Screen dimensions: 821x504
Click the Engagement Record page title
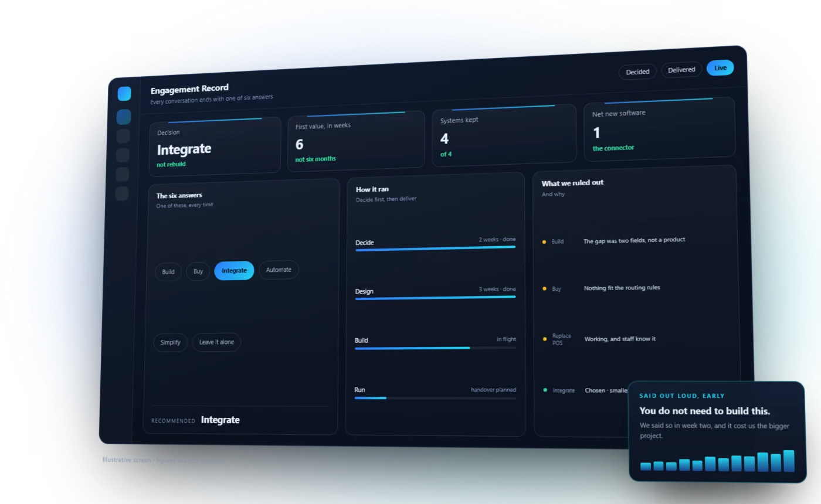click(189, 89)
